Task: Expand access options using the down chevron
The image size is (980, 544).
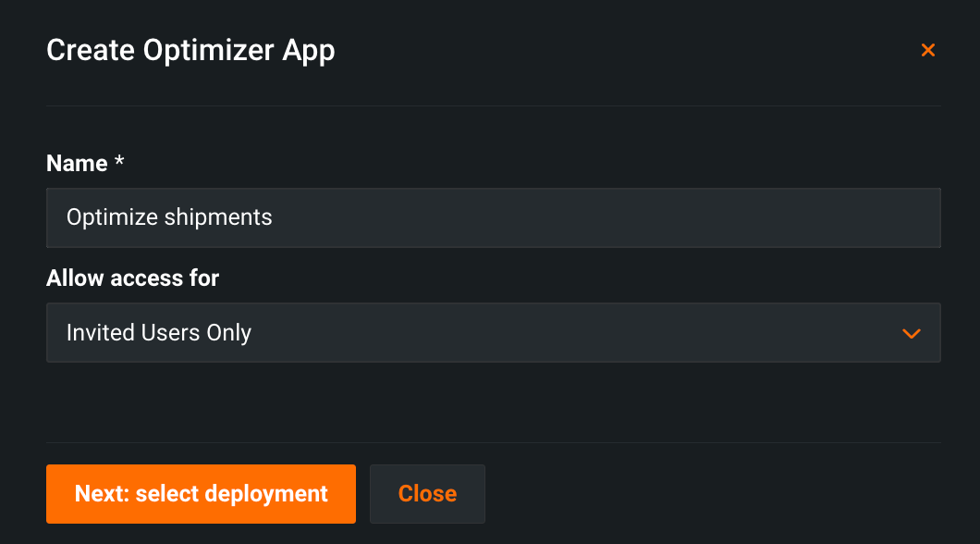Action: pyautogui.click(x=912, y=333)
